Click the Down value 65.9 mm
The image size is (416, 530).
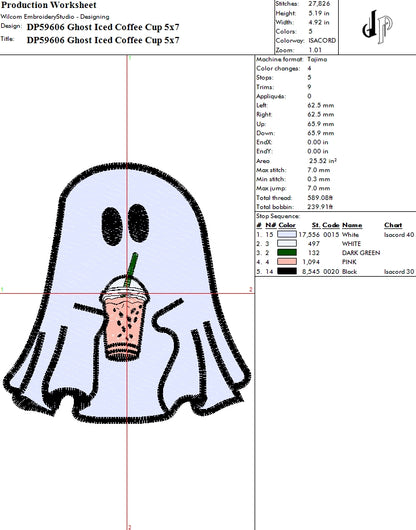click(321, 133)
